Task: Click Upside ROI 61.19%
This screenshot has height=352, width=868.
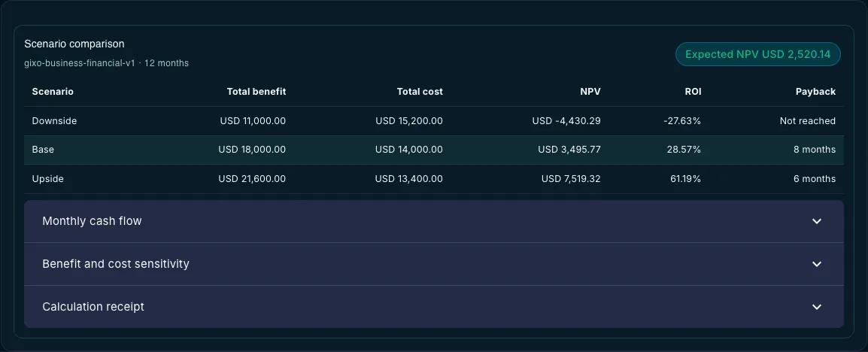Action: point(685,179)
